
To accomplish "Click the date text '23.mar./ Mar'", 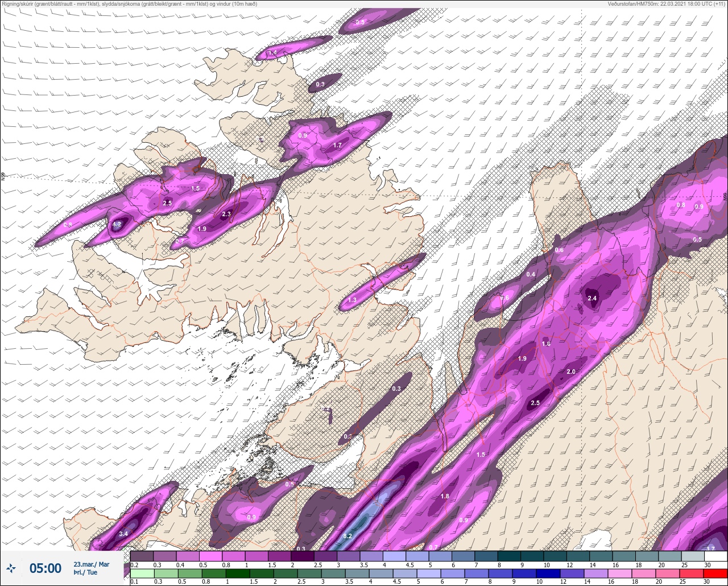I will point(92,564).
